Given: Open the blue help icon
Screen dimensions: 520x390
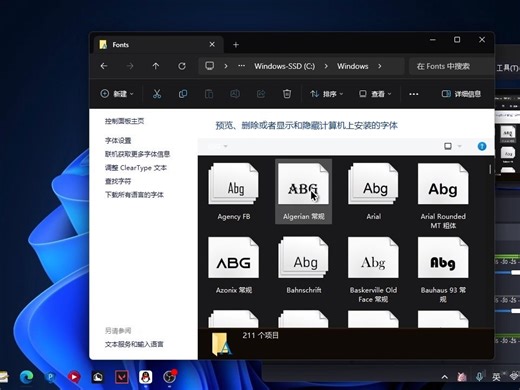Looking at the screenshot, I should [482, 146].
